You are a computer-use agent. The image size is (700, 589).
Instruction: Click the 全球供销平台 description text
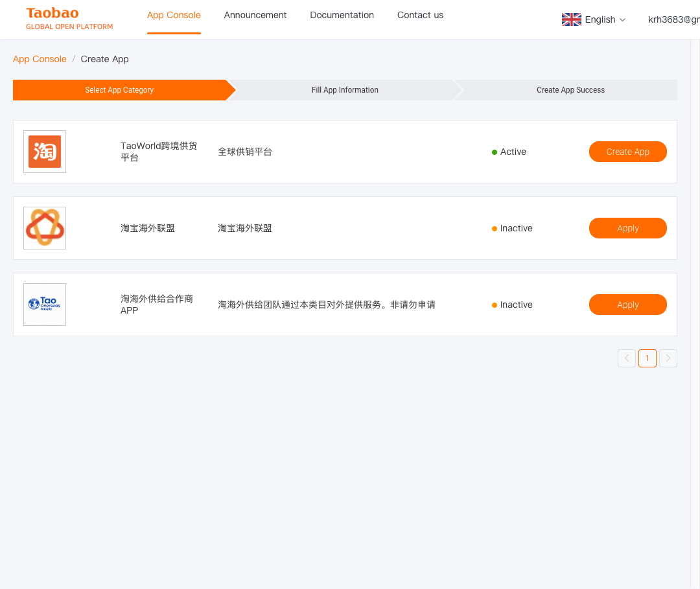pyautogui.click(x=244, y=152)
